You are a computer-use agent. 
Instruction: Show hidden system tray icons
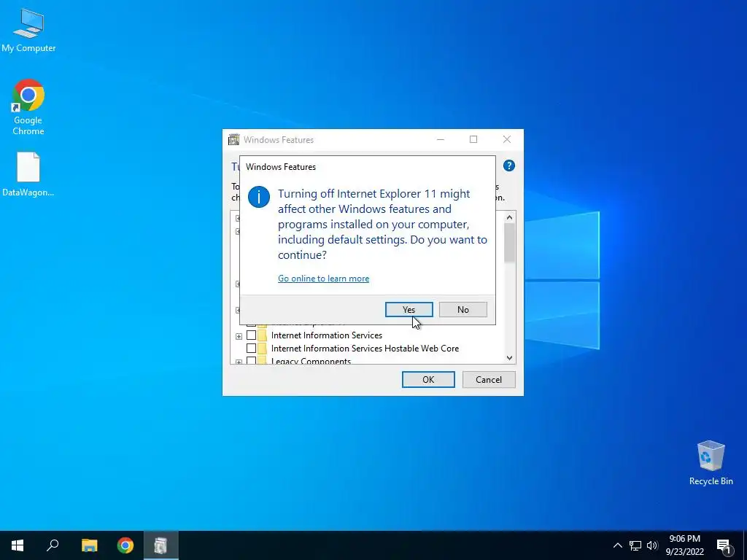coord(617,545)
